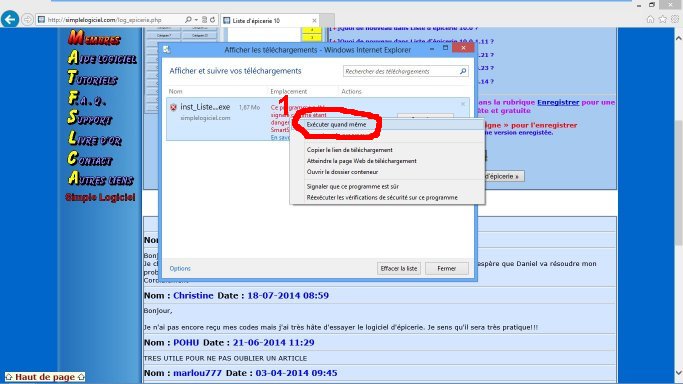Minimize the downloads dialog window

(432, 48)
